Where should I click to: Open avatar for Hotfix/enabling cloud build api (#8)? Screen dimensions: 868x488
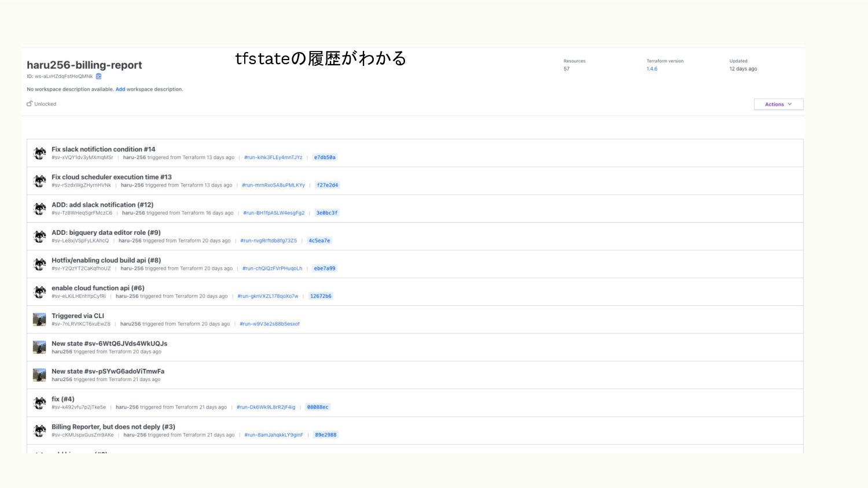pyautogui.click(x=39, y=264)
